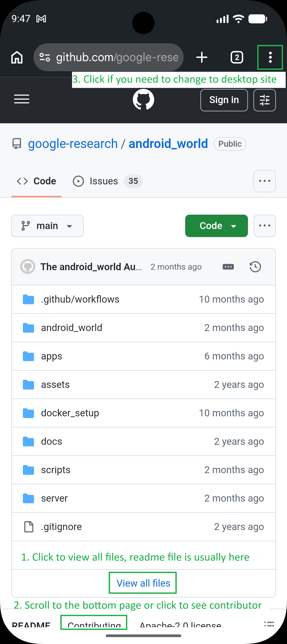Viewport: 287px width, 644px height.
Task: Tap the cellular signal bars icon
Action: pos(222,19)
